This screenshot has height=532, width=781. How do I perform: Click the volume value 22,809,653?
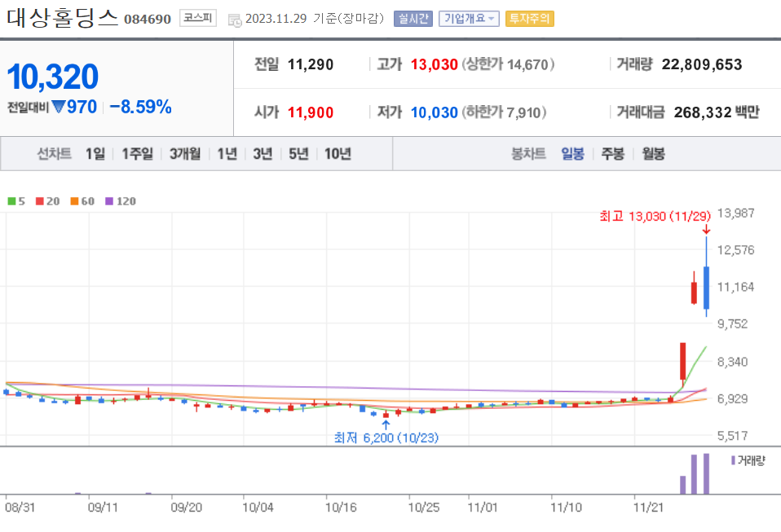tap(702, 64)
